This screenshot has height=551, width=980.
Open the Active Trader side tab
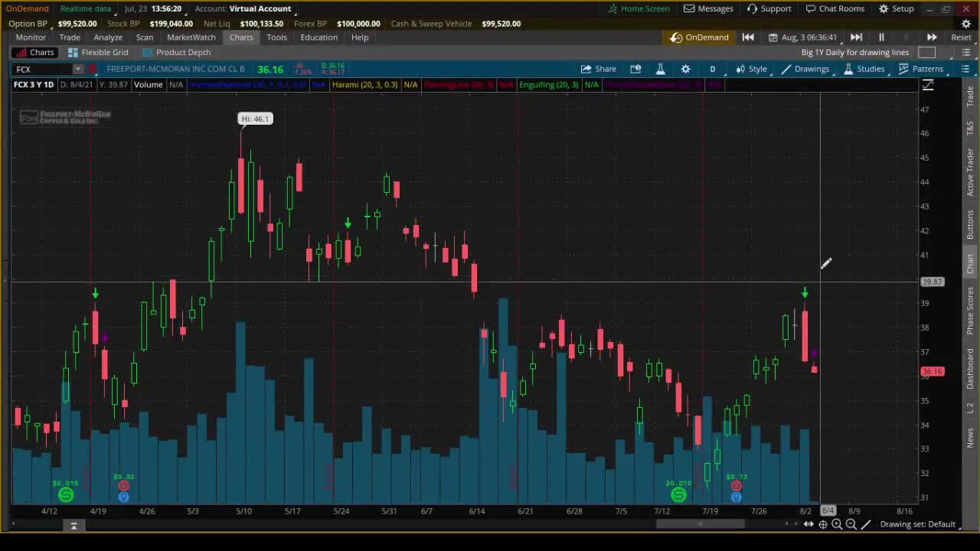click(970, 171)
